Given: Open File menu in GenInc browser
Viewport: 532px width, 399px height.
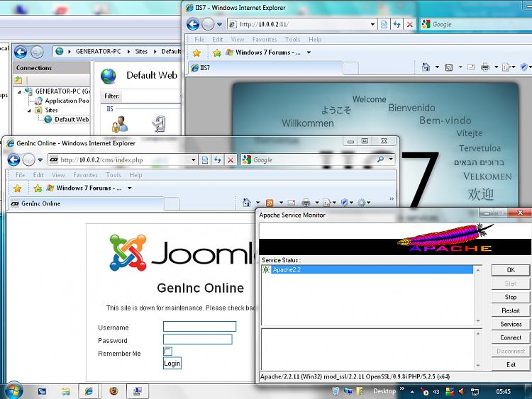Looking at the screenshot, I should coord(21,175).
